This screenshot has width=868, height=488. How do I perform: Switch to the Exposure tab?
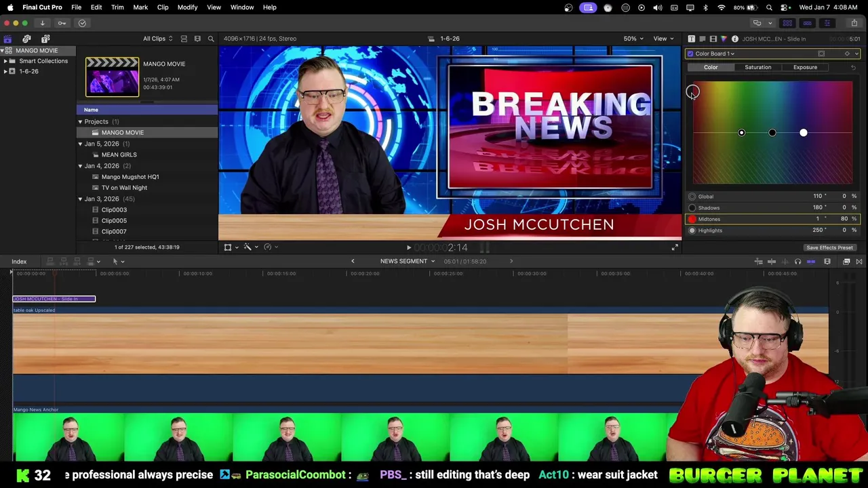point(805,67)
